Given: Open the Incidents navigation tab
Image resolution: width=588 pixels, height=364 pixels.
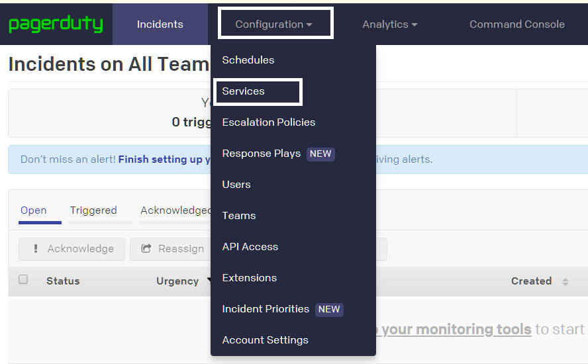Looking at the screenshot, I should pyautogui.click(x=160, y=24).
